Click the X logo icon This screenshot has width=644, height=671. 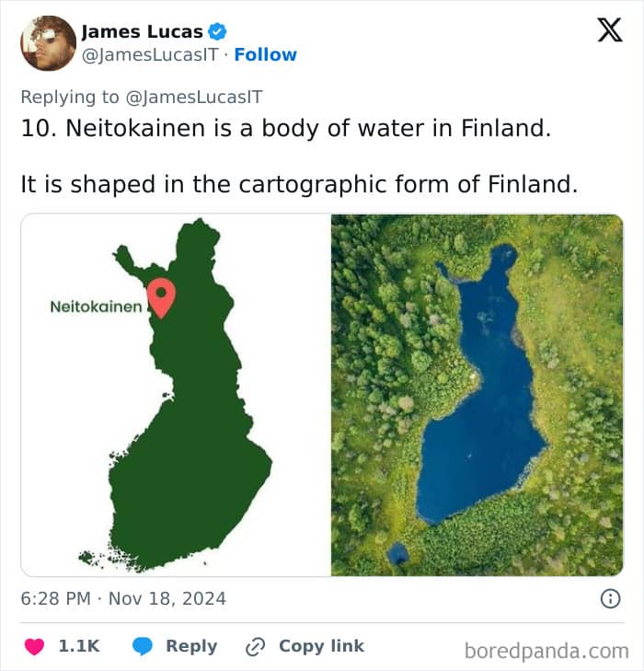click(x=609, y=31)
